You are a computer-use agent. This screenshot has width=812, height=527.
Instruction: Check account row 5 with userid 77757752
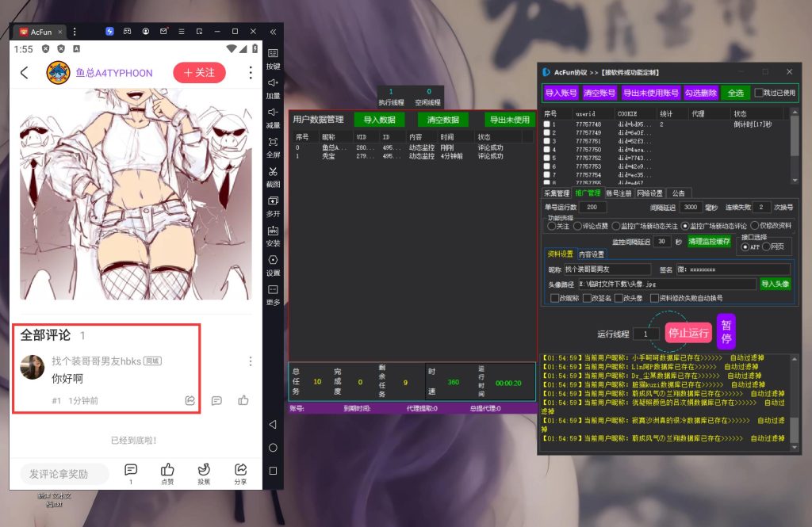click(x=547, y=158)
